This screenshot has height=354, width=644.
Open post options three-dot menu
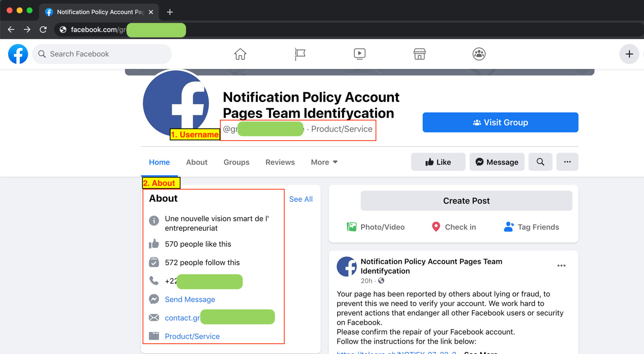[x=561, y=266]
